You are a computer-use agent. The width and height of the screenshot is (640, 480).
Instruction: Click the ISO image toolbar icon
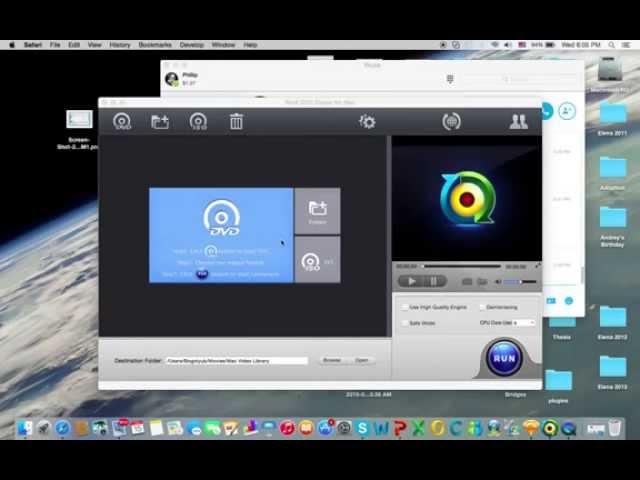(x=198, y=122)
